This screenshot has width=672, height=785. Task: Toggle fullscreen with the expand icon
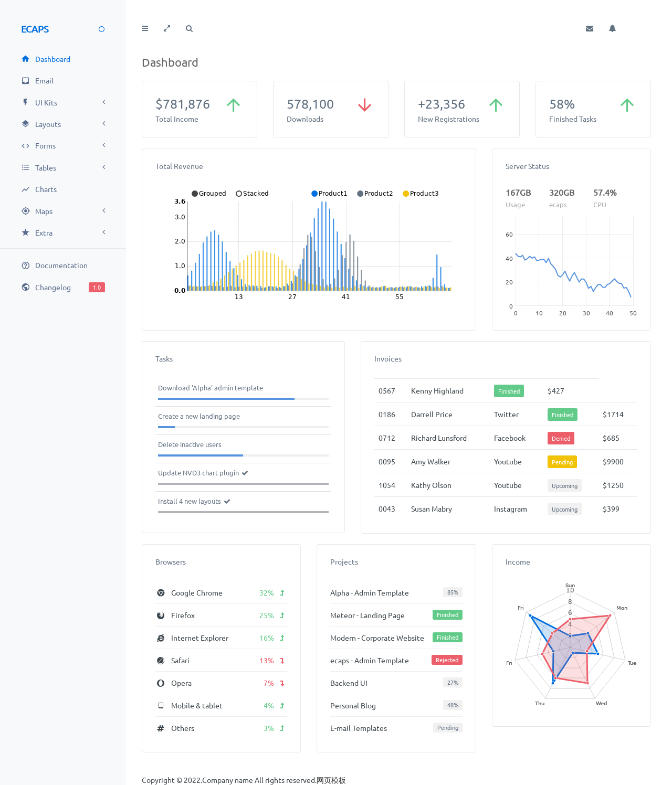click(167, 29)
